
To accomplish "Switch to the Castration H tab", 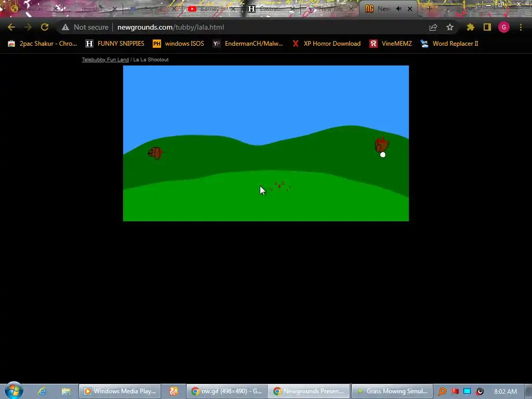I will point(271,9).
